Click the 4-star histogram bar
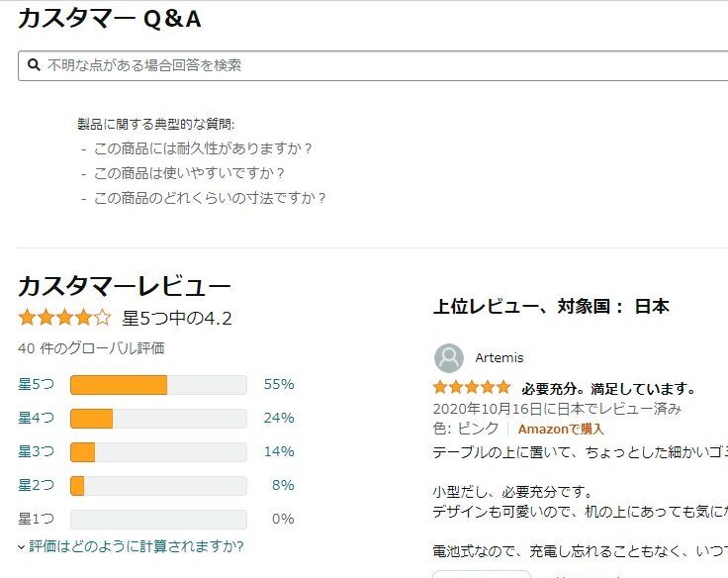The width and height of the screenshot is (728, 578). tap(158, 419)
